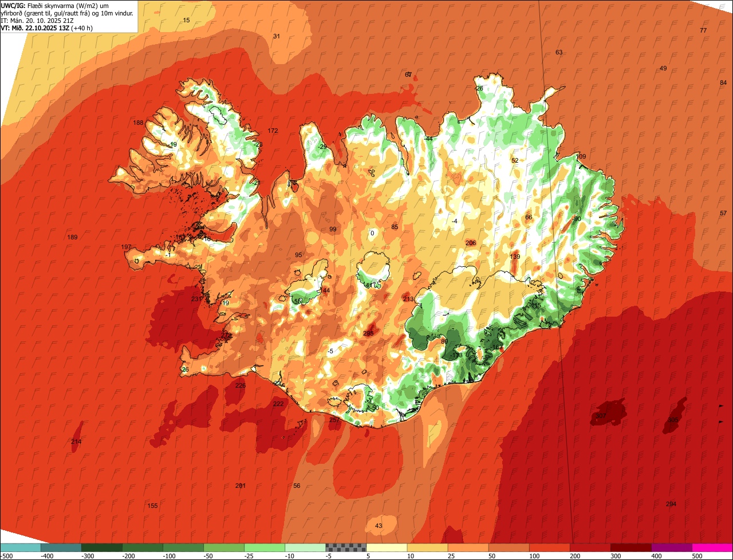Pick the -100 to -50 legend swatch
Viewport: 733px width, 560px height.
[x=183, y=547]
